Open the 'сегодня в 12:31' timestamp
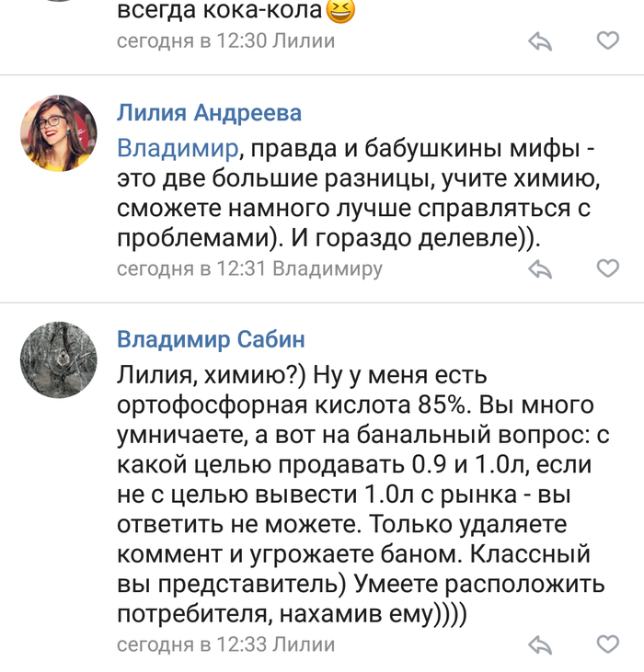 coord(190,269)
